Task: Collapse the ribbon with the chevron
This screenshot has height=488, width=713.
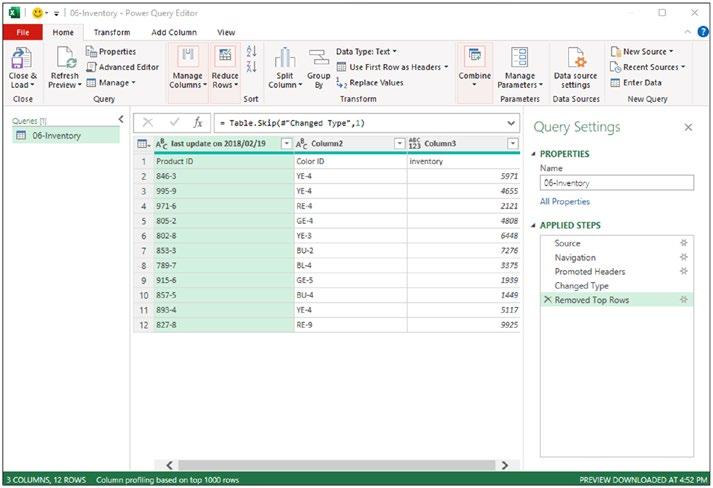Action: 688,31
